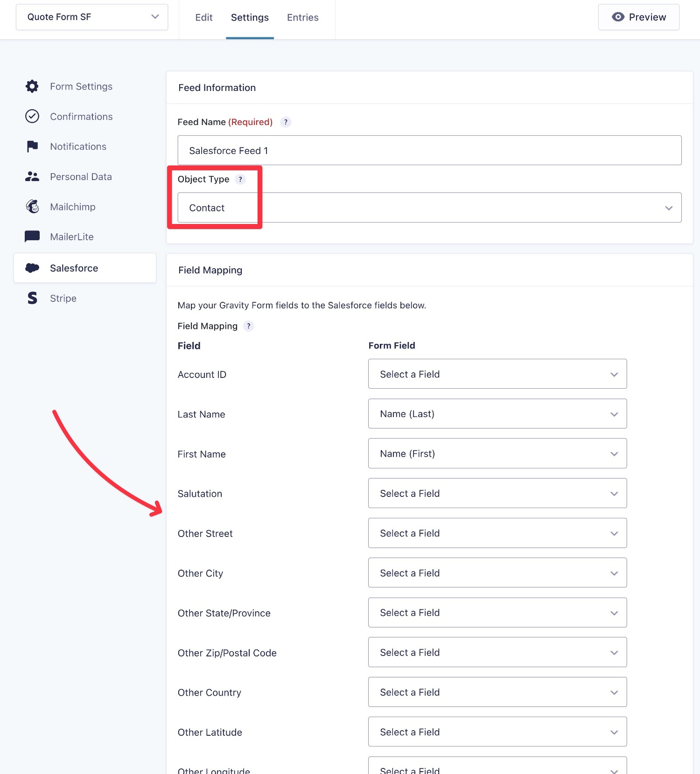
Task: Open the Field Mapping help tooltip icon
Action: point(249,326)
